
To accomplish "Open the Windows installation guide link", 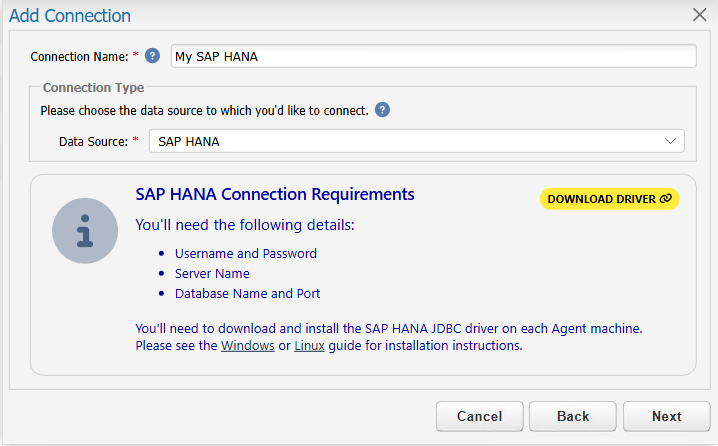I will [x=248, y=345].
